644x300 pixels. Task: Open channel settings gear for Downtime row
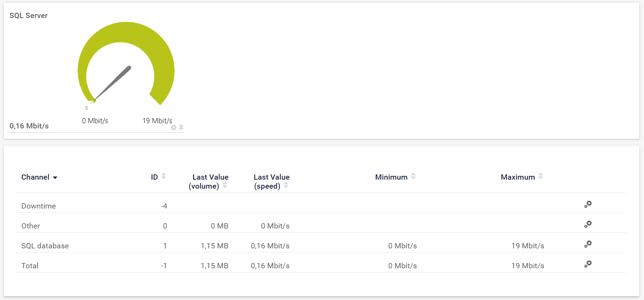[588, 205]
